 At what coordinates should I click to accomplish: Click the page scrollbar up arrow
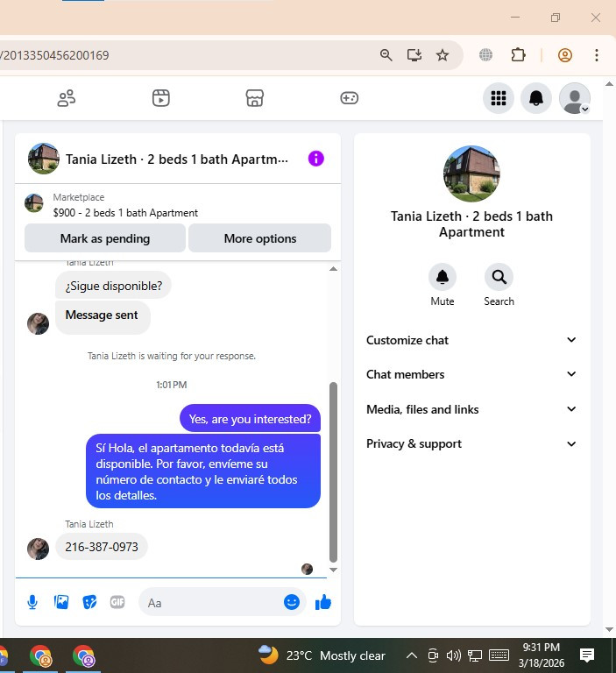(609, 84)
